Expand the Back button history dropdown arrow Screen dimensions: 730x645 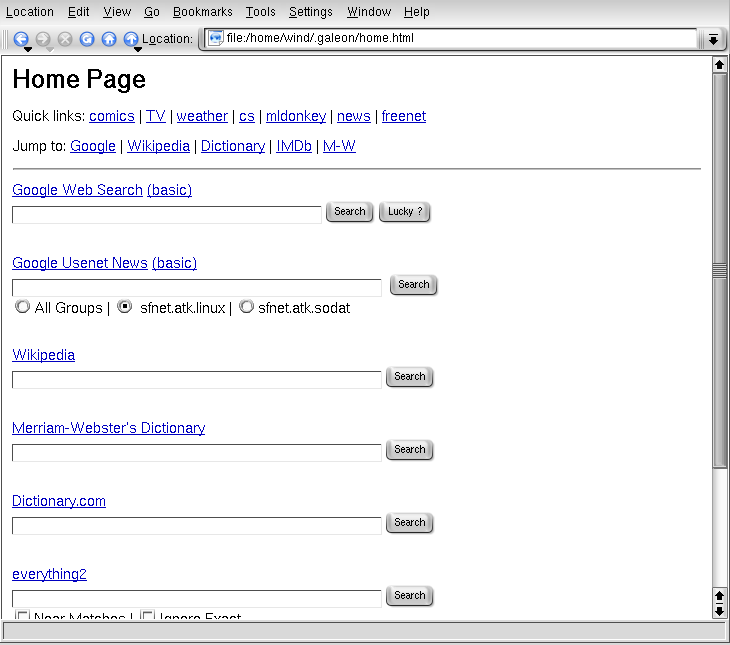[x=28, y=50]
